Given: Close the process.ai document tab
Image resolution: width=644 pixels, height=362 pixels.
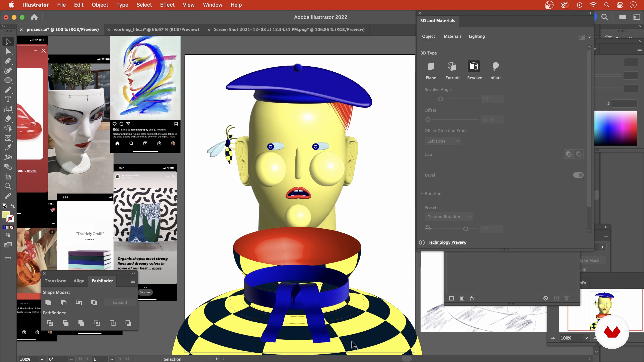Looking at the screenshot, I should pyautogui.click(x=21, y=30).
